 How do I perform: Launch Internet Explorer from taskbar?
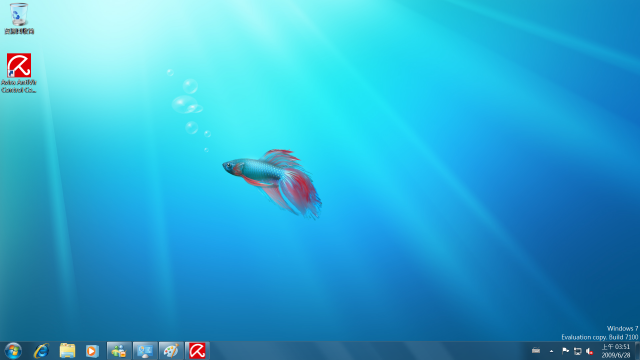[x=41, y=351]
